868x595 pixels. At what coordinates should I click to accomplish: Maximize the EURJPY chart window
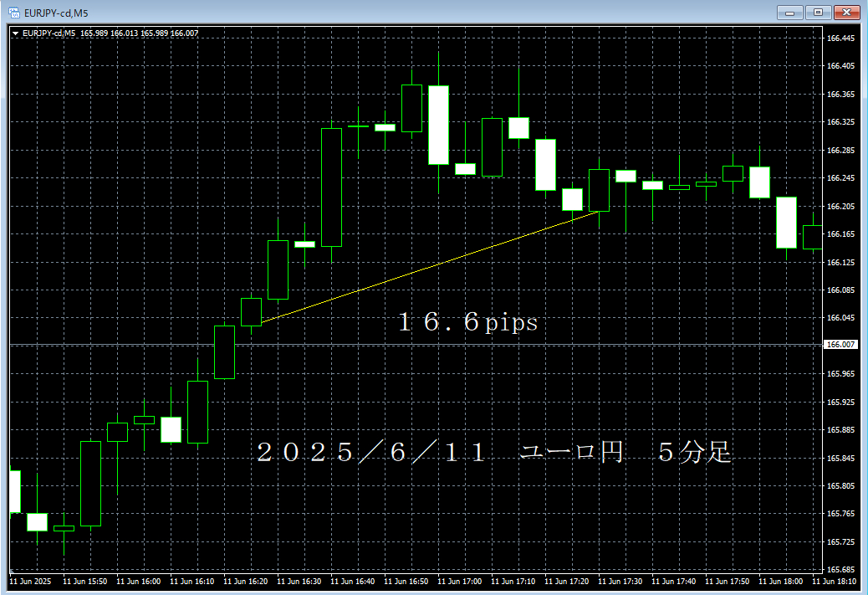(818, 12)
